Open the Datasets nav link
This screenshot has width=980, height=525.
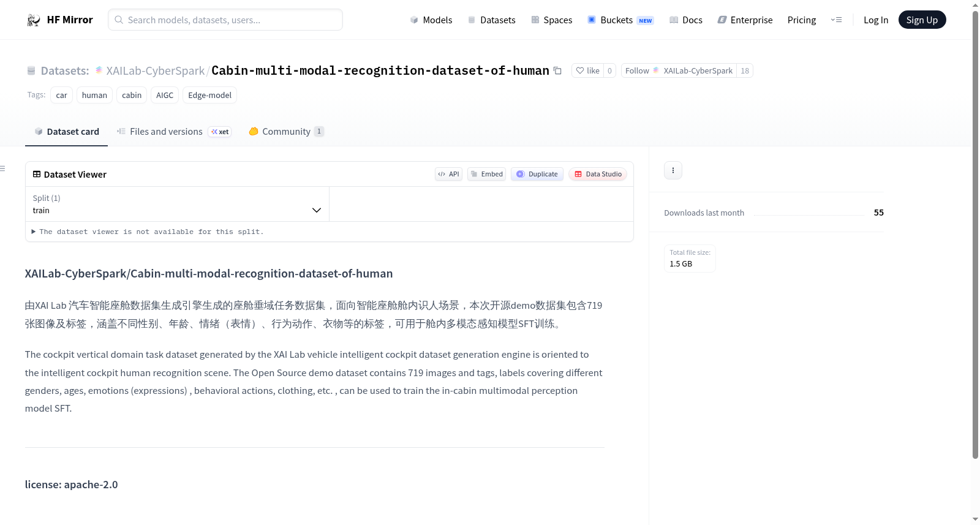491,20
